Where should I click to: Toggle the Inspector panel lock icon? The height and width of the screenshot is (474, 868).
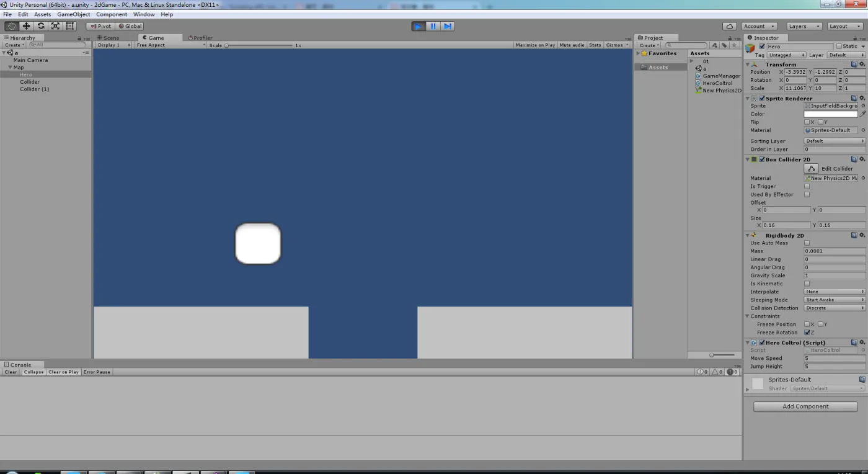tap(856, 38)
